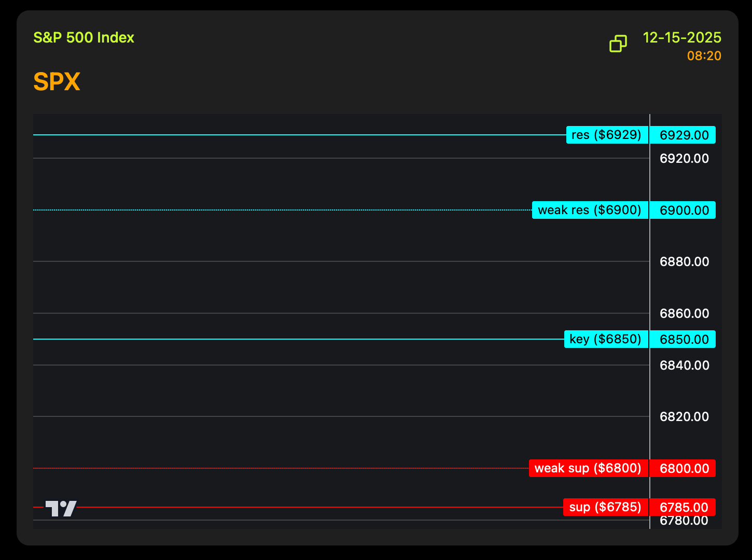
Task: Click the 6880.00 price axis value
Action: 684,262
